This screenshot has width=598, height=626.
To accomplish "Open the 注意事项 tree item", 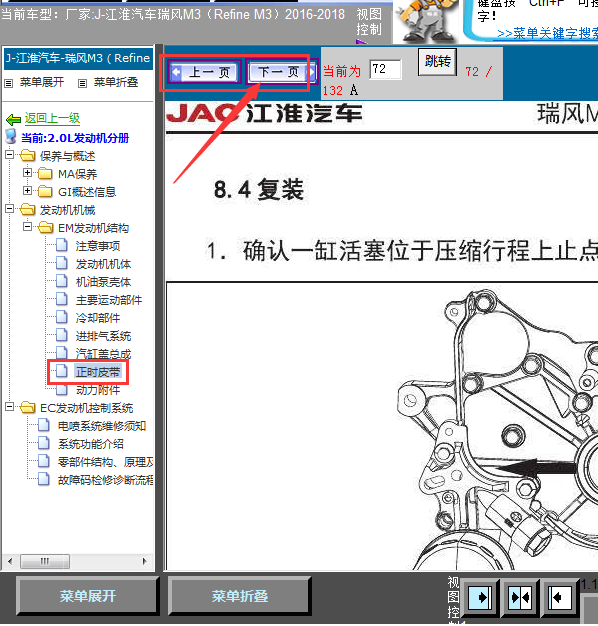I will tap(98, 246).
